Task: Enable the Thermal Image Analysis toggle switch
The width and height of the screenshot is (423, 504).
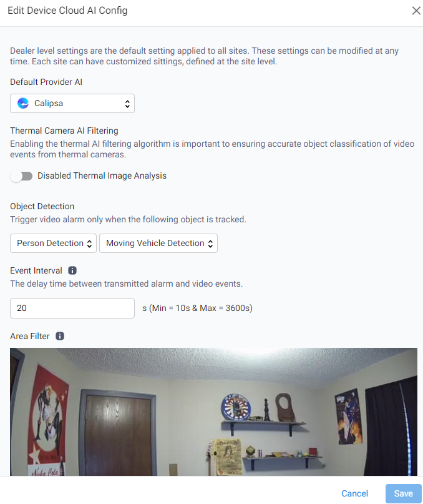Action: point(21,176)
